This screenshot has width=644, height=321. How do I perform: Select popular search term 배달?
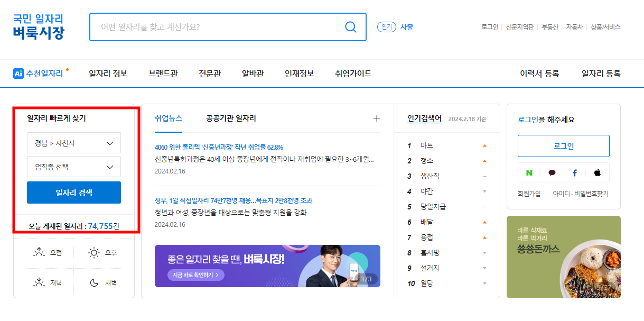point(427,222)
